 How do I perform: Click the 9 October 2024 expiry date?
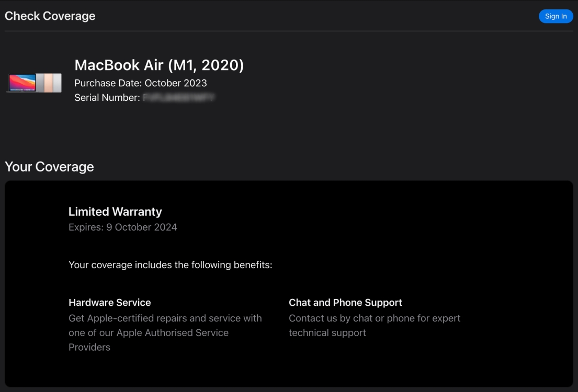142,227
